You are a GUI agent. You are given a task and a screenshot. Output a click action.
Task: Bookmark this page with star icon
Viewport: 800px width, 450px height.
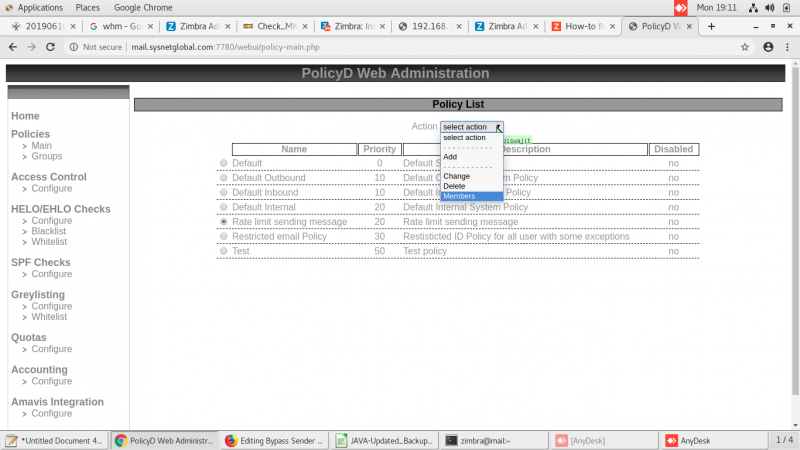745,47
